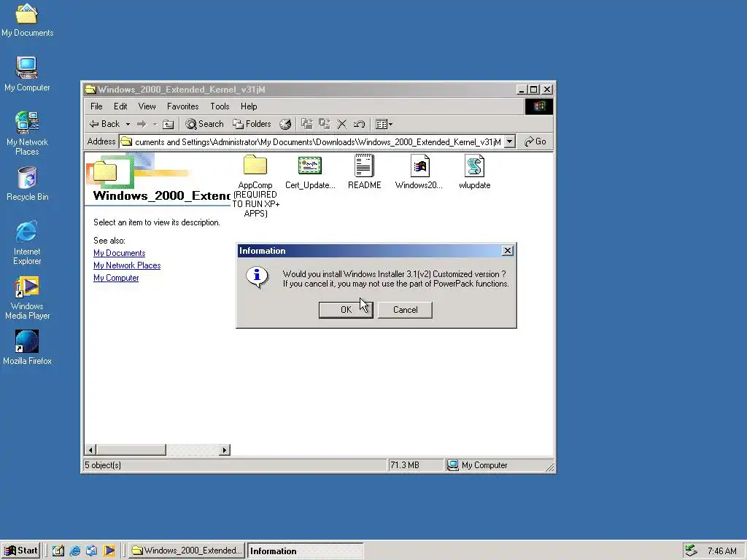Confirm installation with OK button
Image resolution: width=747 pixels, height=560 pixels.
coord(346,309)
